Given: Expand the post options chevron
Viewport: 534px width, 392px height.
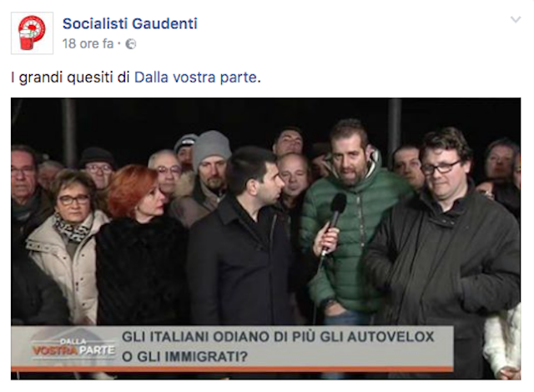Looking at the screenshot, I should 516,20.
